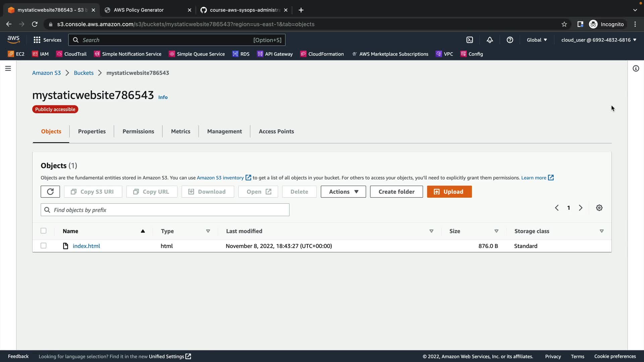Viewport: 644px width, 362px height.
Task: Click the notifications bell icon
Action: pos(490,40)
